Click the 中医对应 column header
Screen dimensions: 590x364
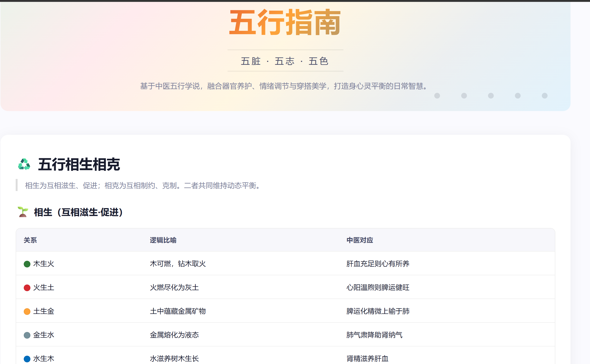360,240
